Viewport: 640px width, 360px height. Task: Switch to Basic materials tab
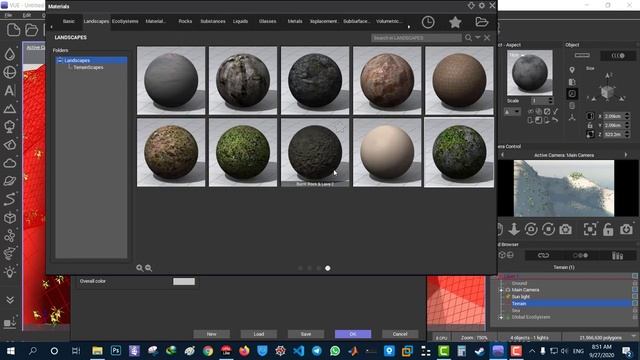click(x=69, y=21)
